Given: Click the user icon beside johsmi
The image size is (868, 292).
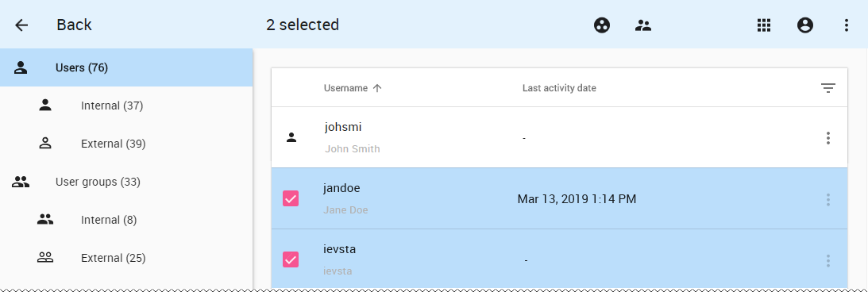Looking at the screenshot, I should point(291,138).
